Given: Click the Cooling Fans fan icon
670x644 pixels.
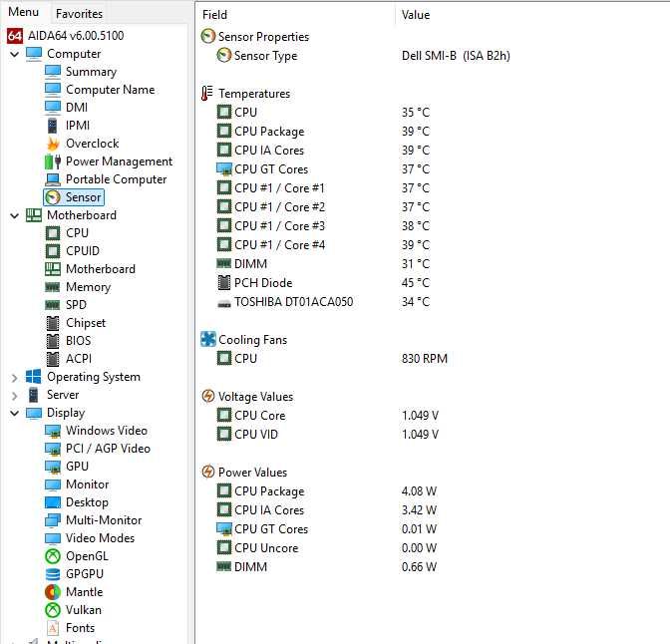Looking at the screenshot, I should (208, 339).
